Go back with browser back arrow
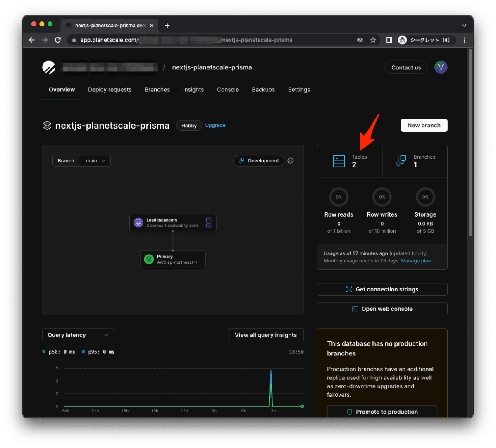 point(32,40)
